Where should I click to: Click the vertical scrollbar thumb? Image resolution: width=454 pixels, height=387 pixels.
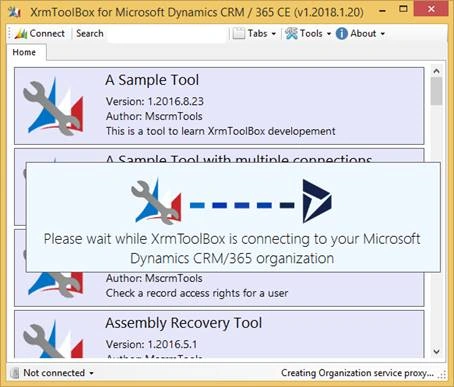(436, 91)
